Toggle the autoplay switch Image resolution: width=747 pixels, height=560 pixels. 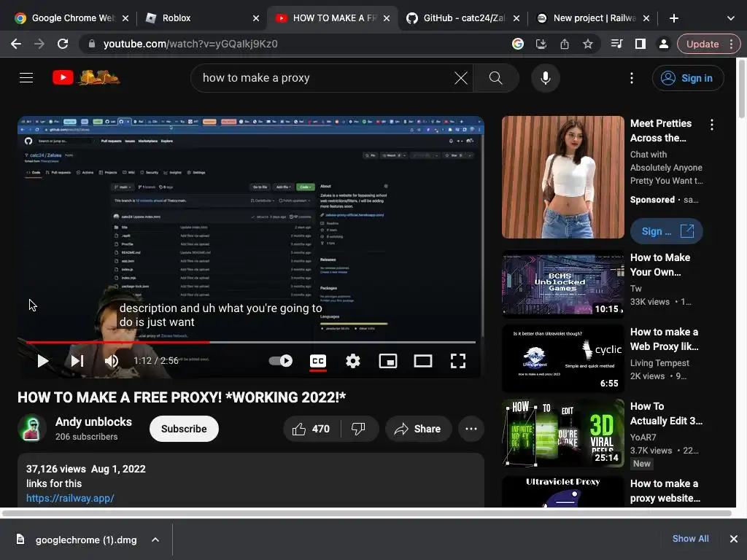coord(281,361)
